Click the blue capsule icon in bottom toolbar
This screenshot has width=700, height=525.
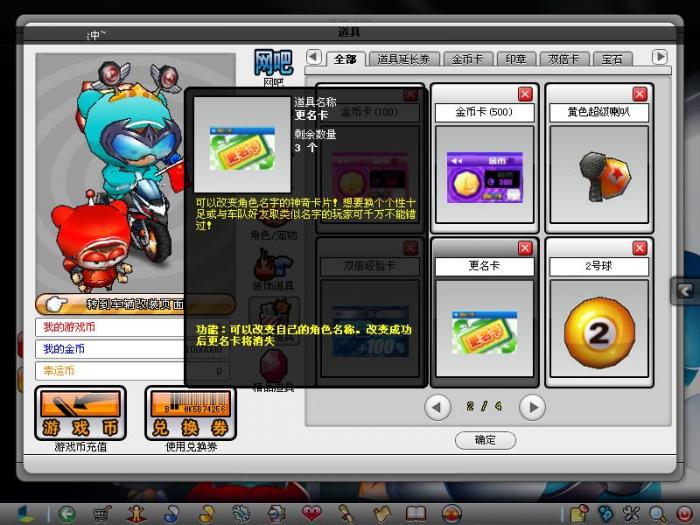click(x=171, y=514)
